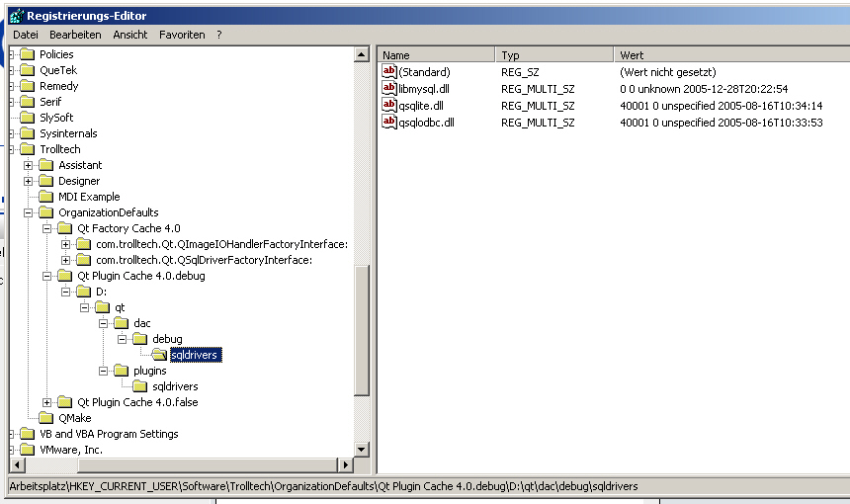Click the REG_SZ type of (Standard)

(x=520, y=72)
